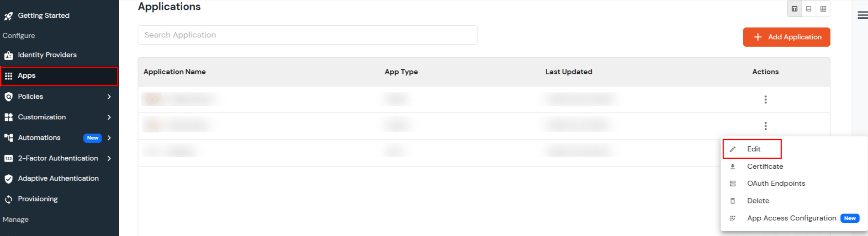
Task: Choose OAuth Endpoints in the actions menu
Action: (776, 183)
